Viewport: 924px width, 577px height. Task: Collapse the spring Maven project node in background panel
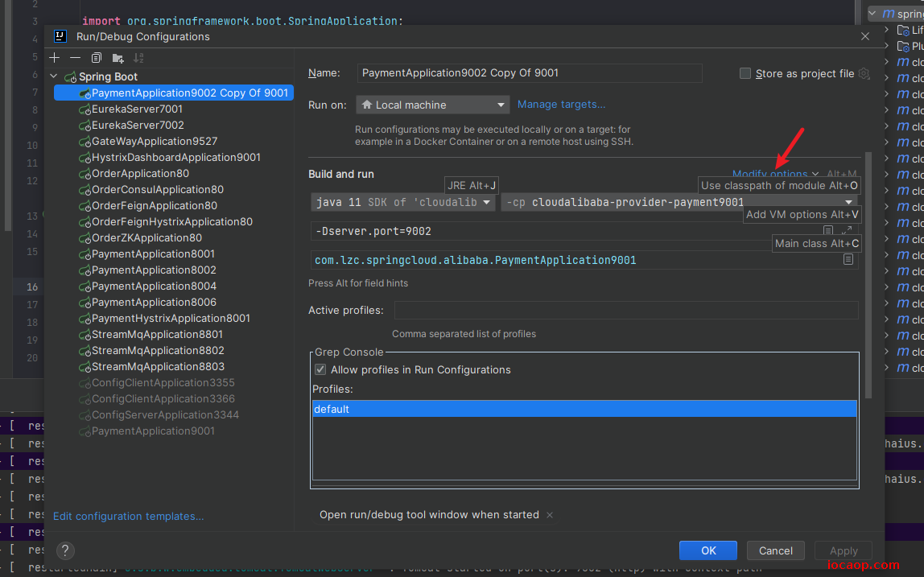pyautogui.click(x=872, y=13)
